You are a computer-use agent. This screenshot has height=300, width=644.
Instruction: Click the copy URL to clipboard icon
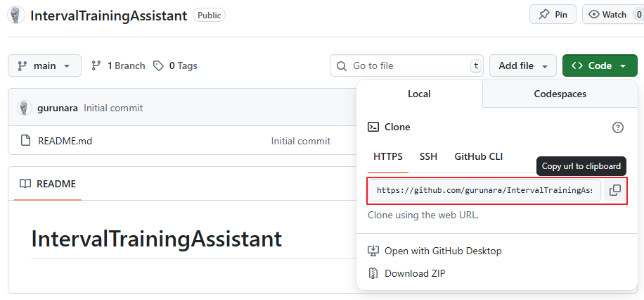[615, 190]
